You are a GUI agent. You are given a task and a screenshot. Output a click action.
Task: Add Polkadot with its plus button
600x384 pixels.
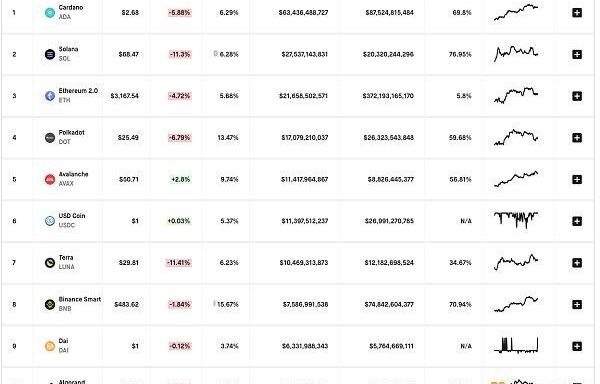[x=577, y=138]
